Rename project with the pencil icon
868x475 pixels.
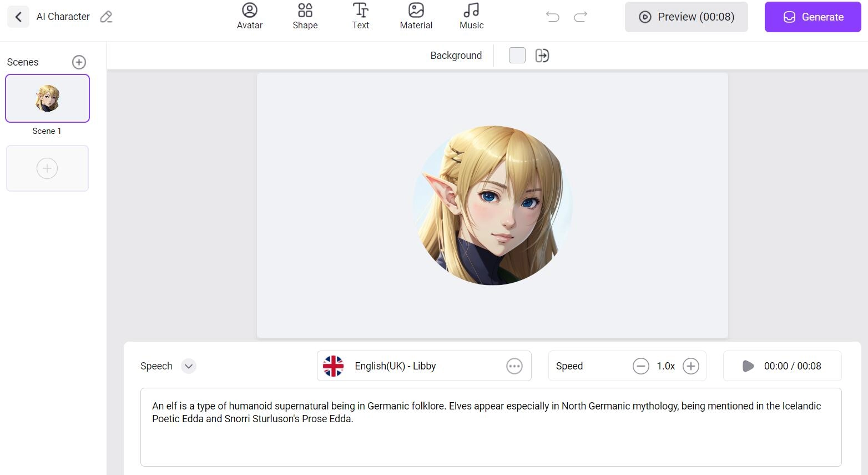tap(106, 17)
